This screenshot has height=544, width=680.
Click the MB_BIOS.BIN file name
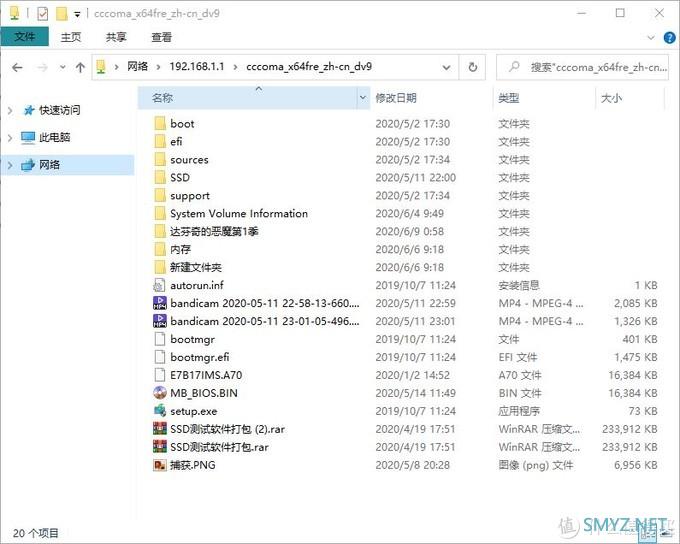coord(204,393)
